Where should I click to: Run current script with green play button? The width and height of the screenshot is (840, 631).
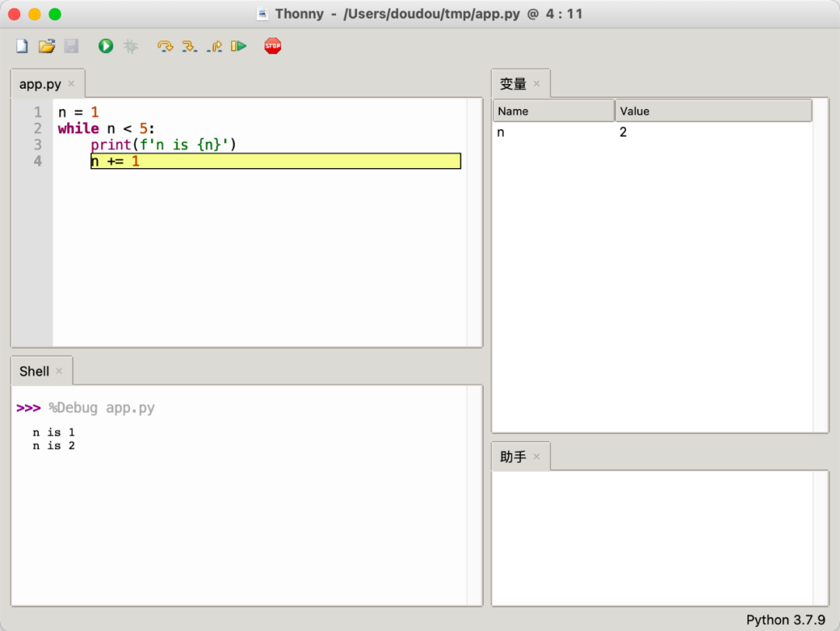[106, 47]
